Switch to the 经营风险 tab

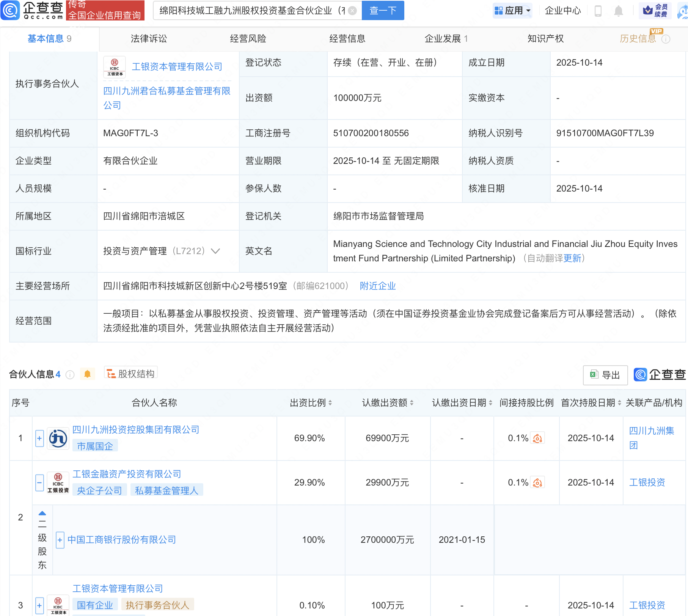(x=248, y=39)
